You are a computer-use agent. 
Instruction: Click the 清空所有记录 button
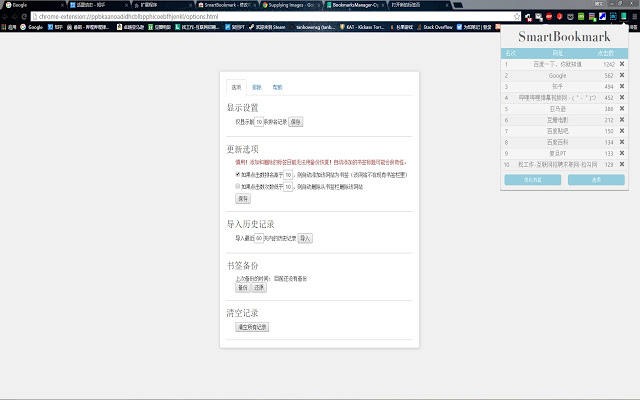(252, 327)
